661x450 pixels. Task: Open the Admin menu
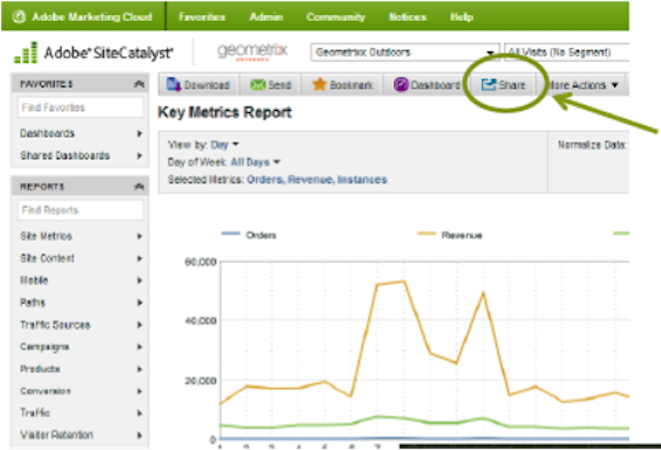[x=266, y=17]
